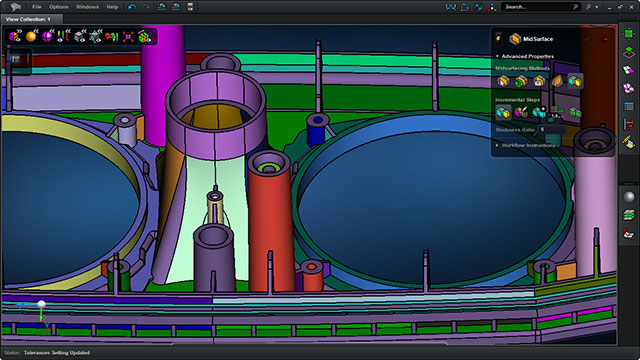Select first midsurfacing method with cursor icon
The height and width of the screenshot is (360, 640).
tap(503, 81)
